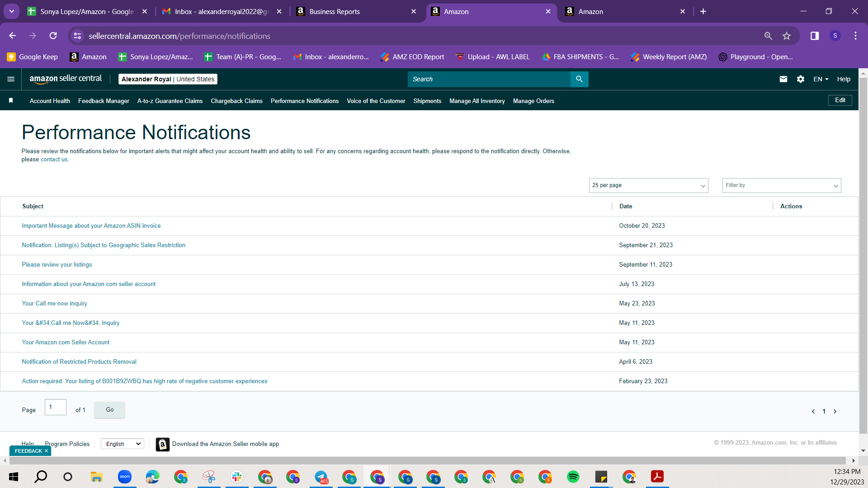This screenshot has height=488, width=868.
Task: Open 'Important Message about your Amazon ASIN invoice'
Action: pyautogui.click(x=91, y=226)
